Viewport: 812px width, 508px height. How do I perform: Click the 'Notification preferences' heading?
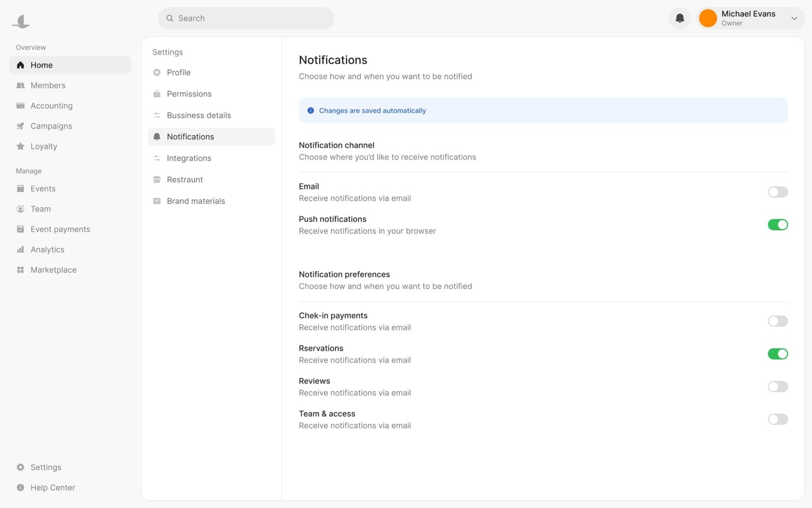click(344, 274)
